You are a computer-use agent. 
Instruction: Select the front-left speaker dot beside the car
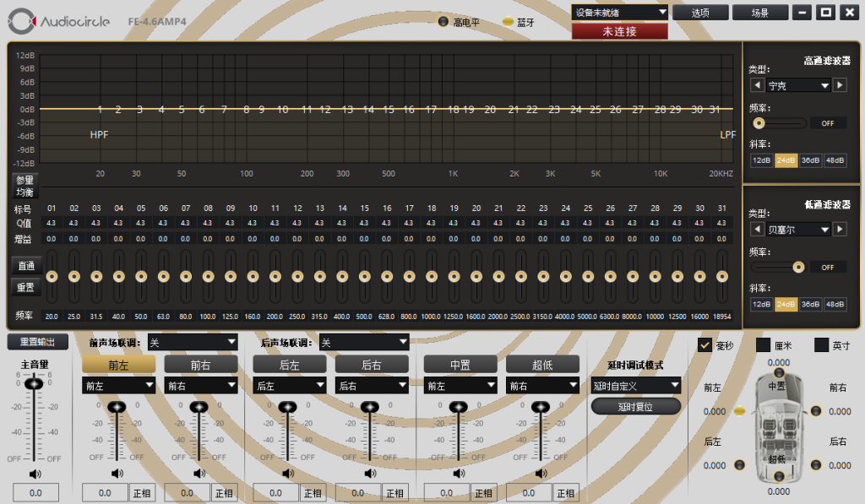(x=740, y=411)
